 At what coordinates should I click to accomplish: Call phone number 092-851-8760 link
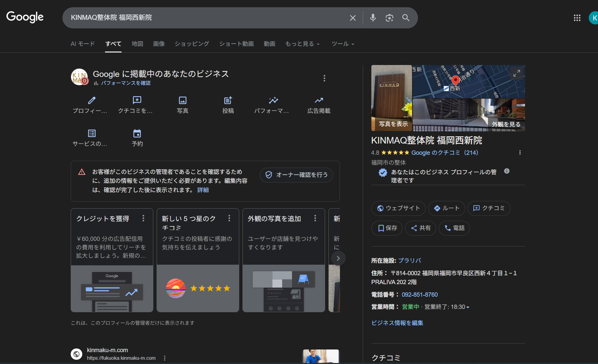[420, 295]
